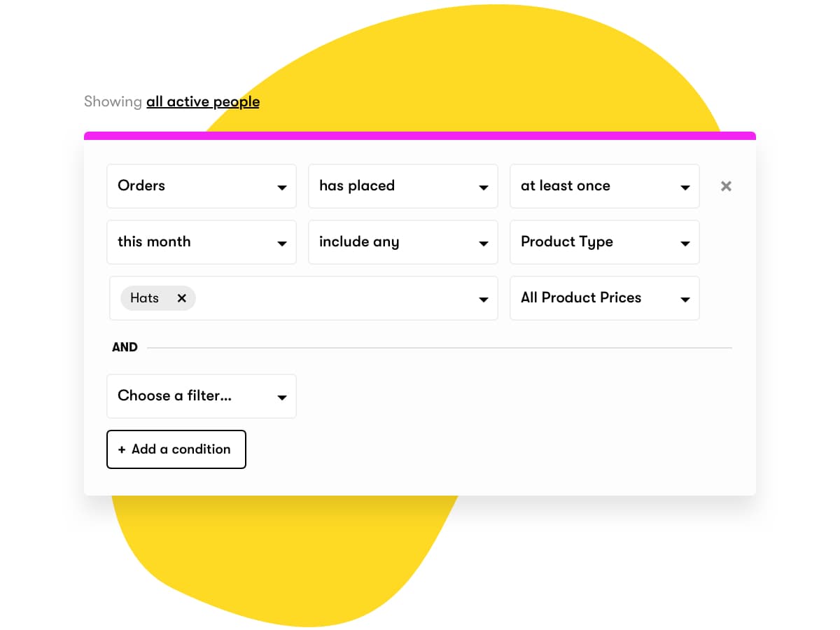Click the AND condition separator label
Image resolution: width=840 pixels, height=630 pixels.
click(125, 347)
